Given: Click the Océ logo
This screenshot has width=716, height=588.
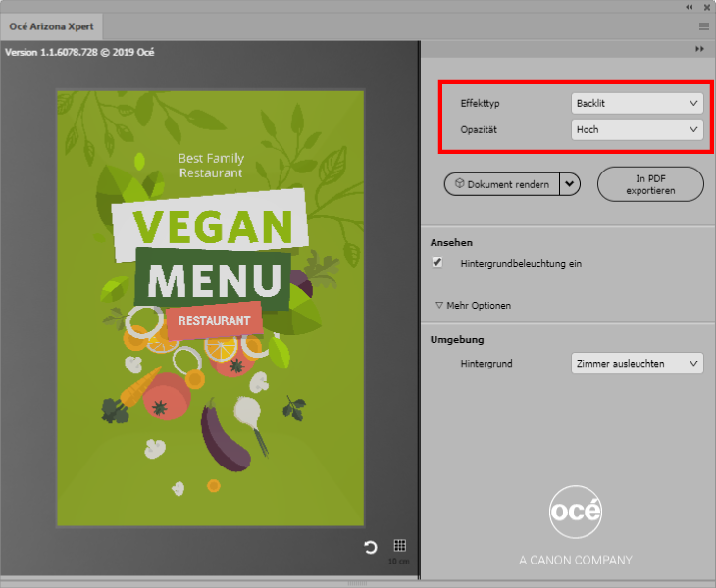Looking at the screenshot, I should (x=576, y=512).
